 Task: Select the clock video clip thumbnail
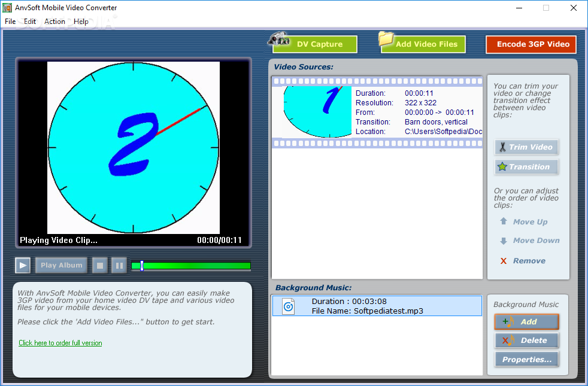pyautogui.click(x=317, y=112)
